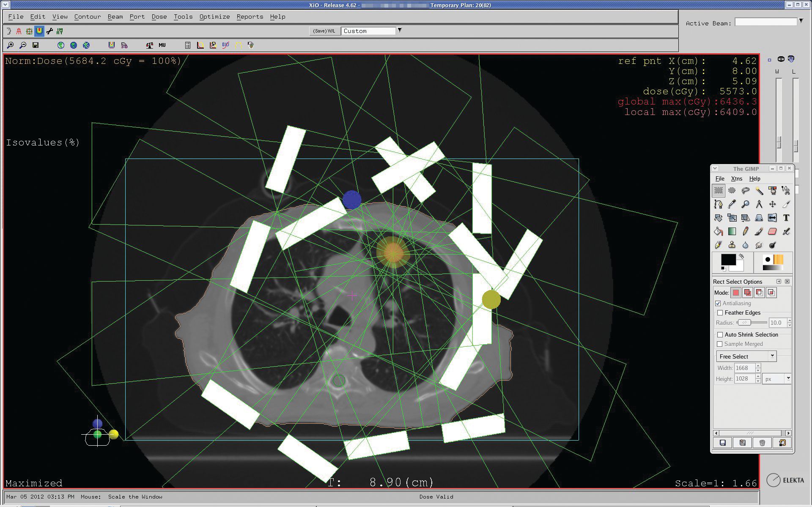This screenshot has width=812, height=507.
Task: Set selection mode to Subtract
Action: (760, 293)
